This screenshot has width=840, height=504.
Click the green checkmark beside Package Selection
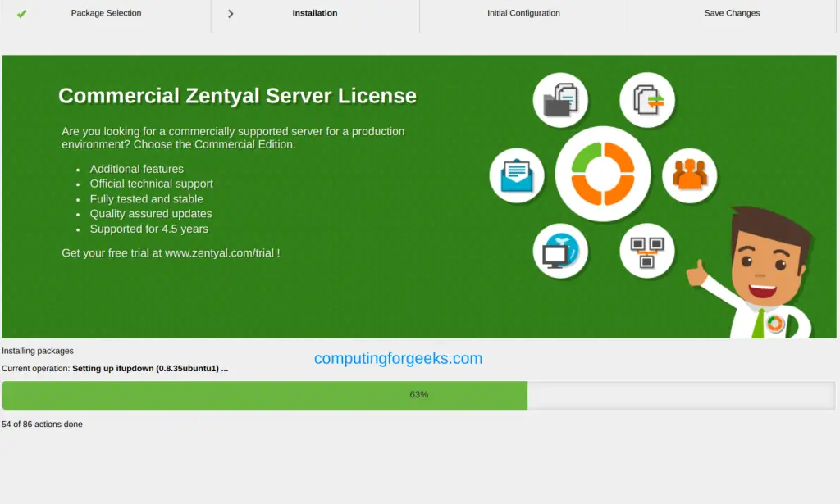[x=21, y=14]
